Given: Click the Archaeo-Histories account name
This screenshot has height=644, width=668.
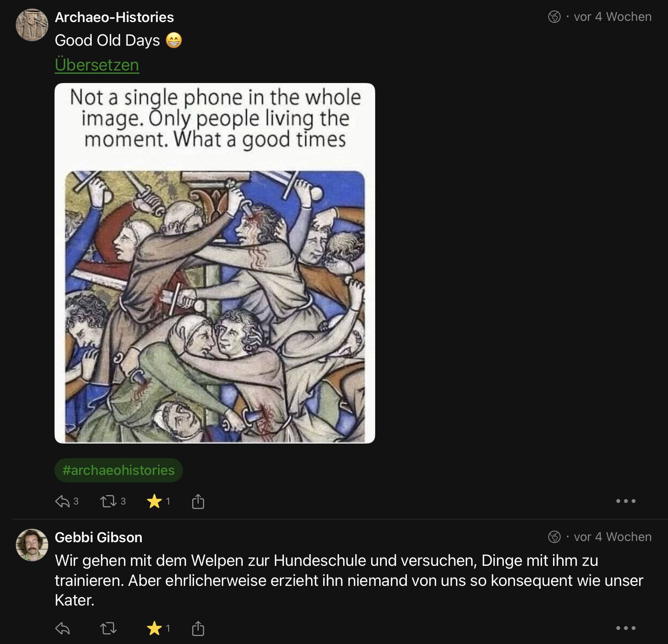Looking at the screenshot, I should click(x=114, y=17).
